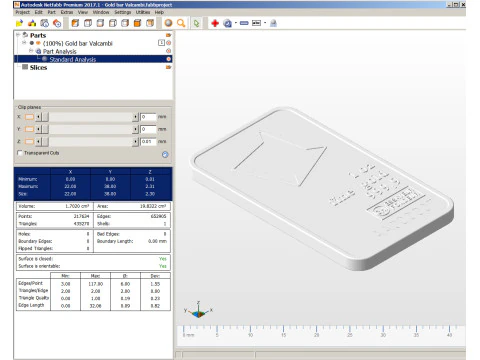This screenshot has width=480, height=360.
Task: Toggle the X clip plane button
Action: (x=30, y=117)
